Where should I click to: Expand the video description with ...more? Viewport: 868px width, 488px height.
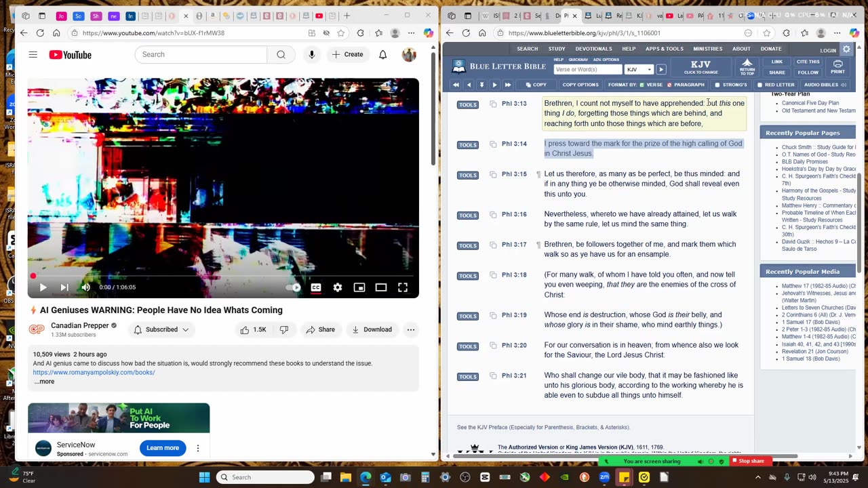[x=44, y=382]
